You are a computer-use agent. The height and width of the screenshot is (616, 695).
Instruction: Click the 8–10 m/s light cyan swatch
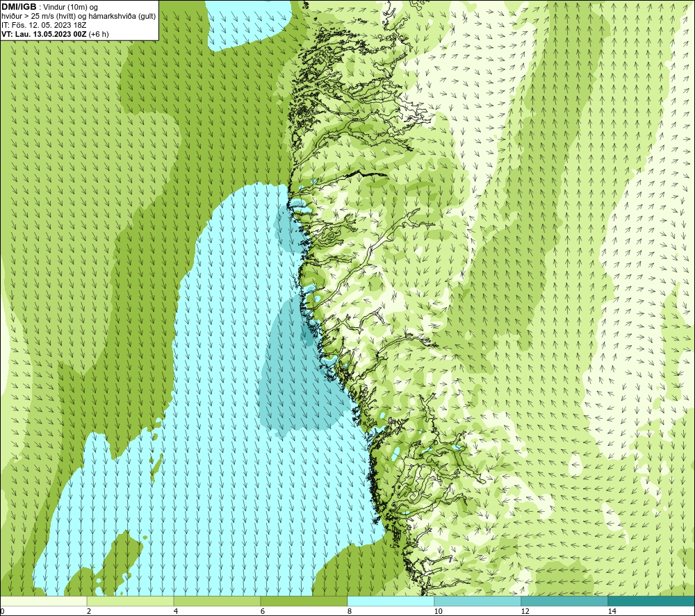[x=391, y=601]
